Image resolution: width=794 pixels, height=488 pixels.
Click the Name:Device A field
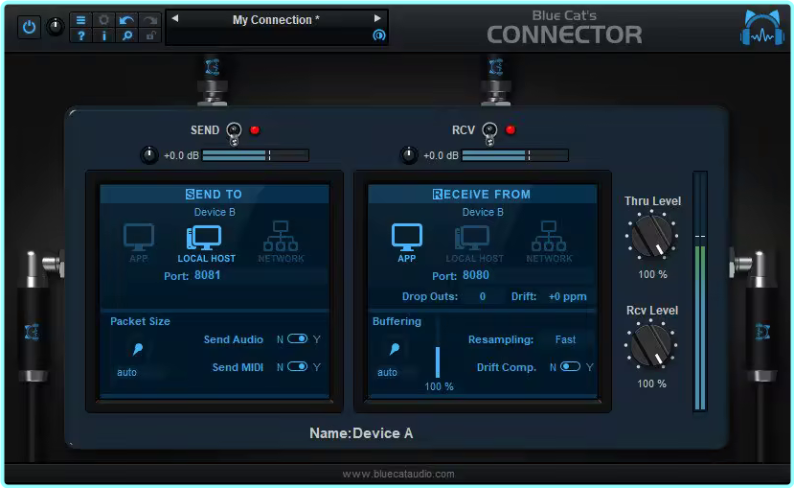(x=361, y=433)
